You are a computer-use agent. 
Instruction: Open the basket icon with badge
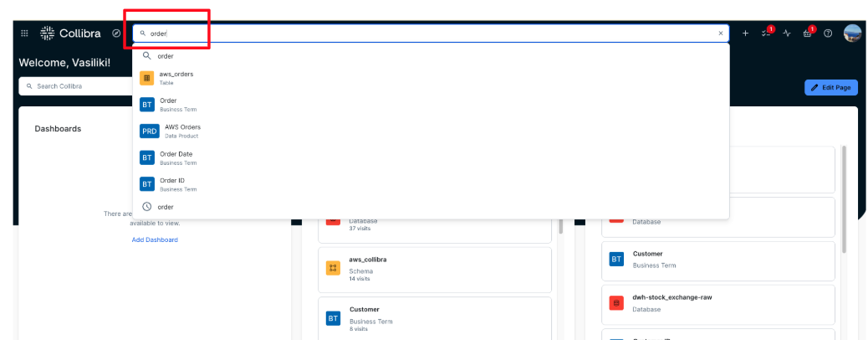pos(808,33)
